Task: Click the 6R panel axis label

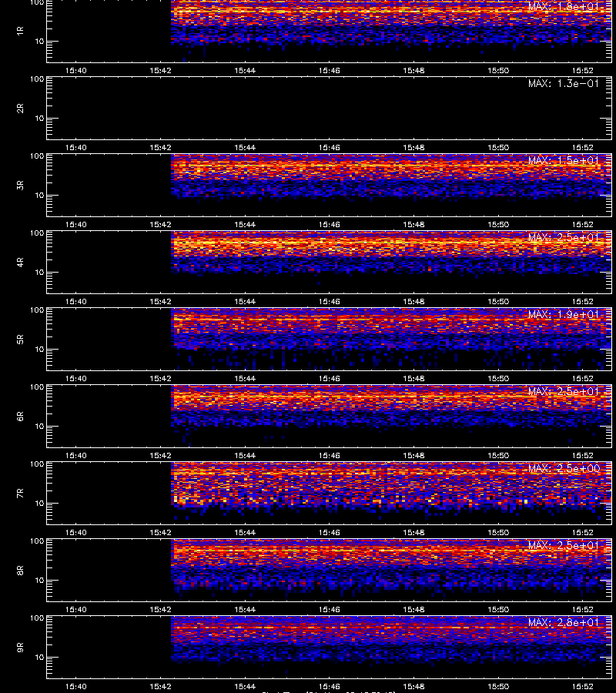Action: pos(20,416)
